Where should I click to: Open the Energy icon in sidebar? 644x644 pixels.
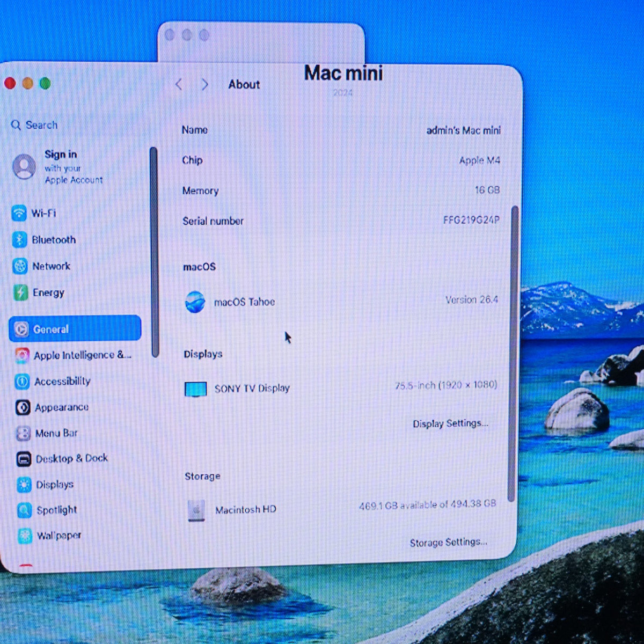[20, 292]
